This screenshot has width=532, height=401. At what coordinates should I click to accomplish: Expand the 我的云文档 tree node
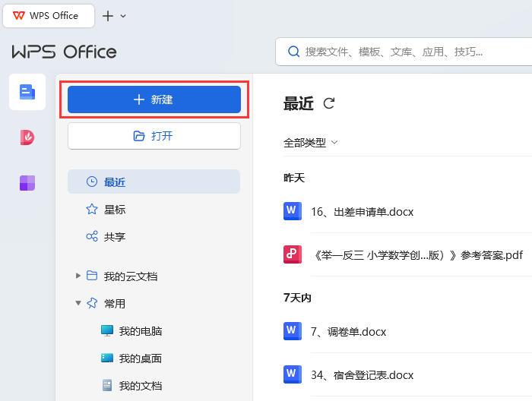[78, 276]
